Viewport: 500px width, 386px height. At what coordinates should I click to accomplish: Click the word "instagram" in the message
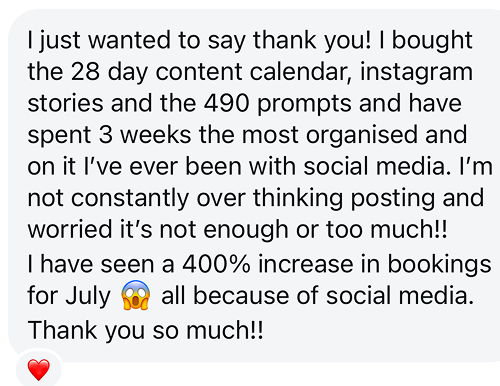416,73
